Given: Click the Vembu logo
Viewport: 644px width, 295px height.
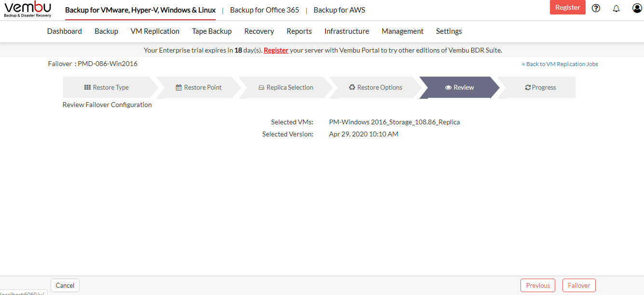Looking at the screenshot, I should pos(28,9).
